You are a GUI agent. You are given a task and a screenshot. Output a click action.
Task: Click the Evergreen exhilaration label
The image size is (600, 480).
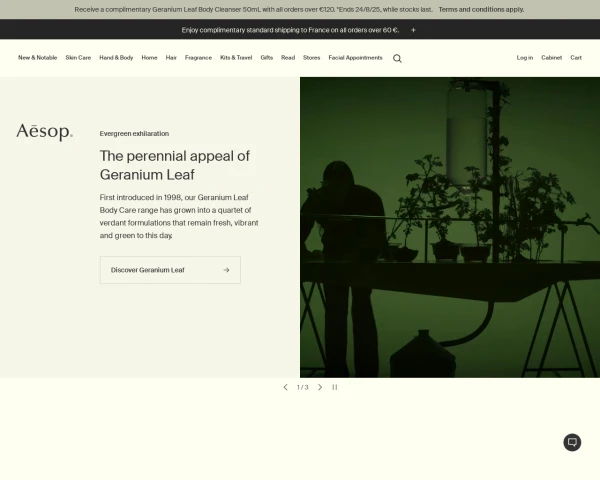coord(134,134)
